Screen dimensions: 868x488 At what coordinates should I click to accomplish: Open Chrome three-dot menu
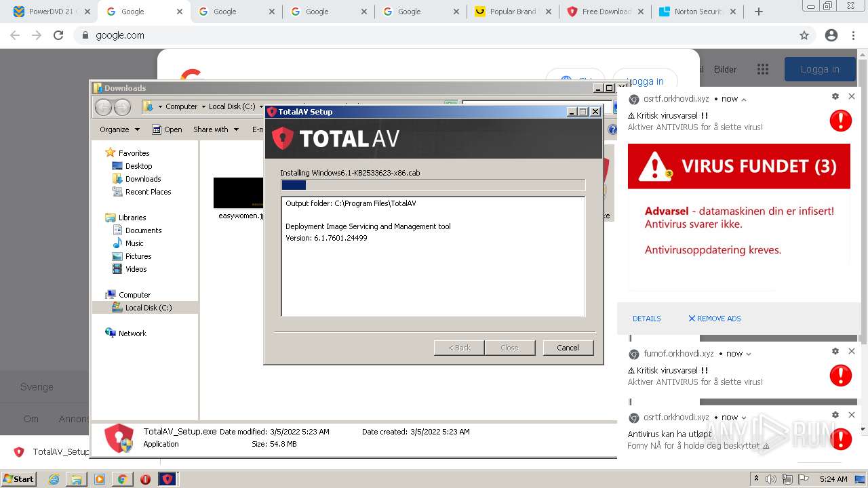[x=853, y=35]
